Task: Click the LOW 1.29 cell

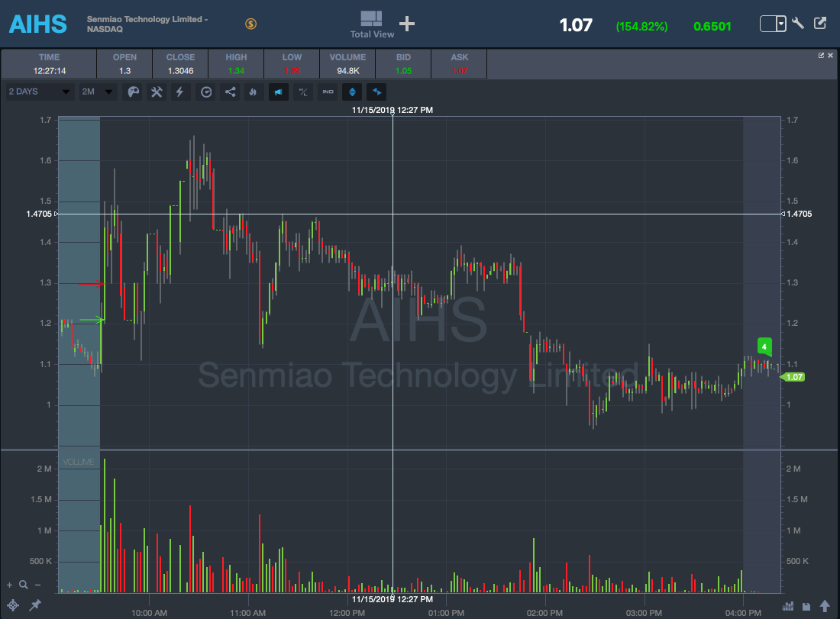Action: click(292, 63)
